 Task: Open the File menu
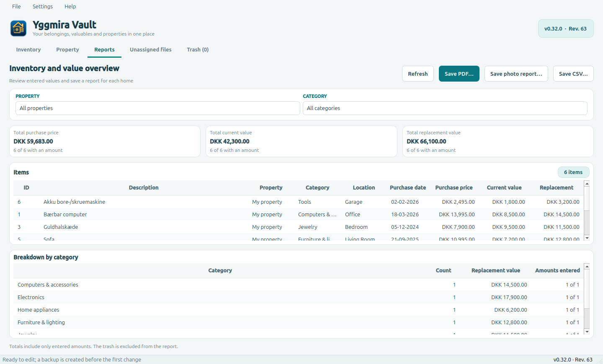pyautogui.click(x=16, y=6)
